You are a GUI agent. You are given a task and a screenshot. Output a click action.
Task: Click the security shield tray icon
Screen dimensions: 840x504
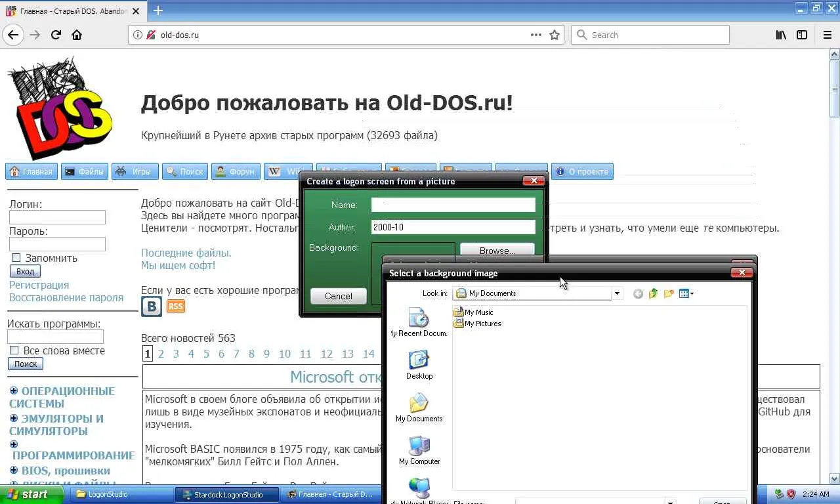click(791, 494)
